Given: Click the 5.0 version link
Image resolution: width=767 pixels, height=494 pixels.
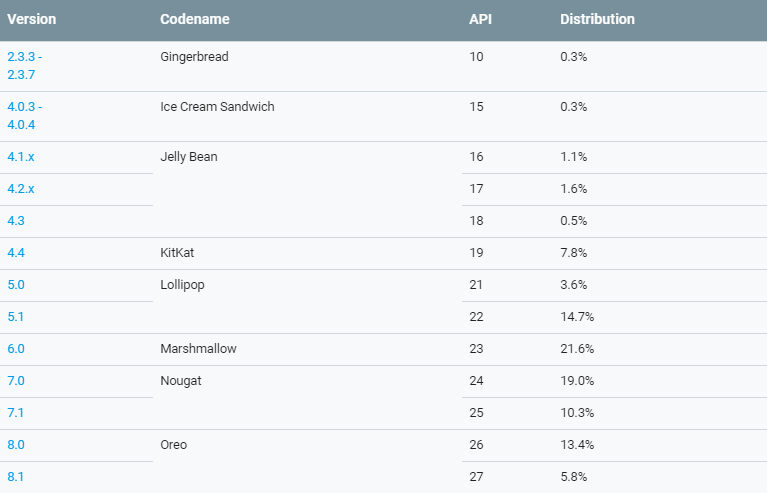Looking at the screenshot, I should [16, 285].
